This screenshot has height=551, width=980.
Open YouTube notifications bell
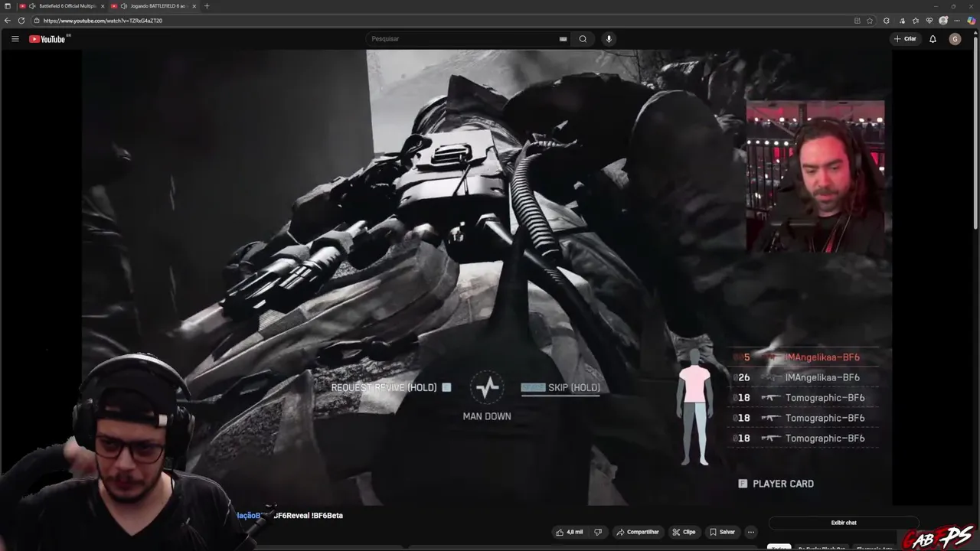click(933, 39)
